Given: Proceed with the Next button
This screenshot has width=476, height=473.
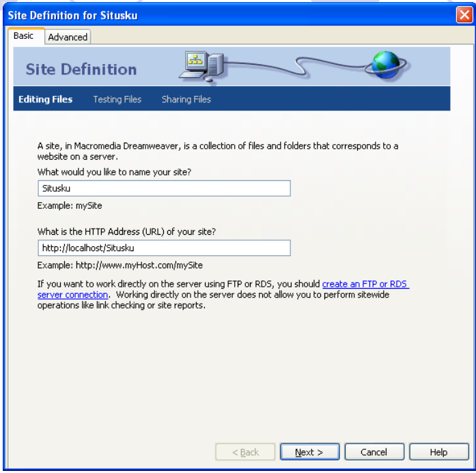Looking at the screenshot, I should tap(309, 452).
